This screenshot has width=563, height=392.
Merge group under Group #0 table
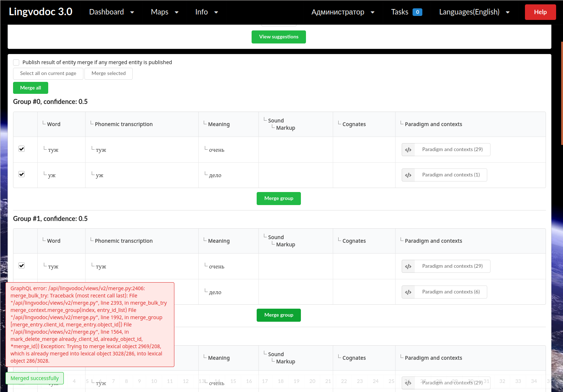point(278,199)
